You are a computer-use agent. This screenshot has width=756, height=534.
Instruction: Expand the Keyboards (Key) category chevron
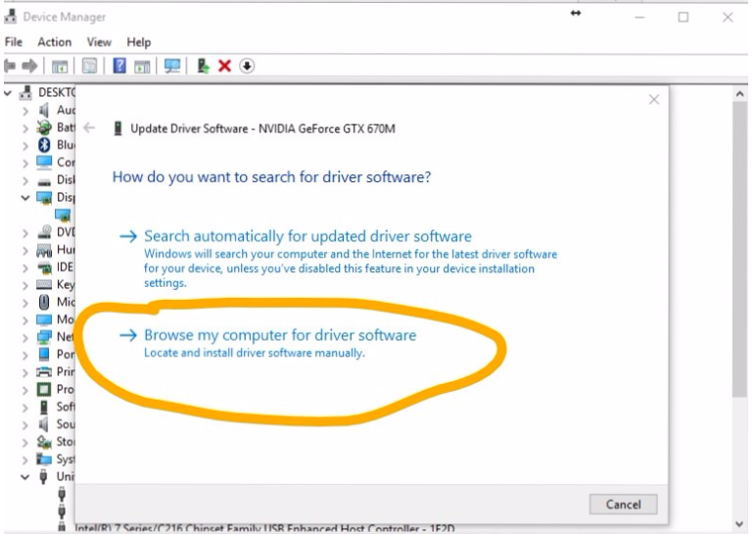pos(25,285)
